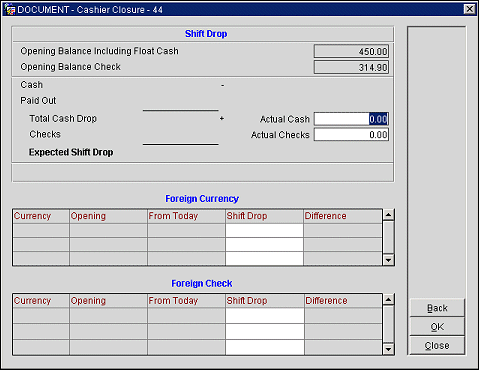Confirm with the OK button
This screenshot has width=479, height=370.
coord(437,327)
